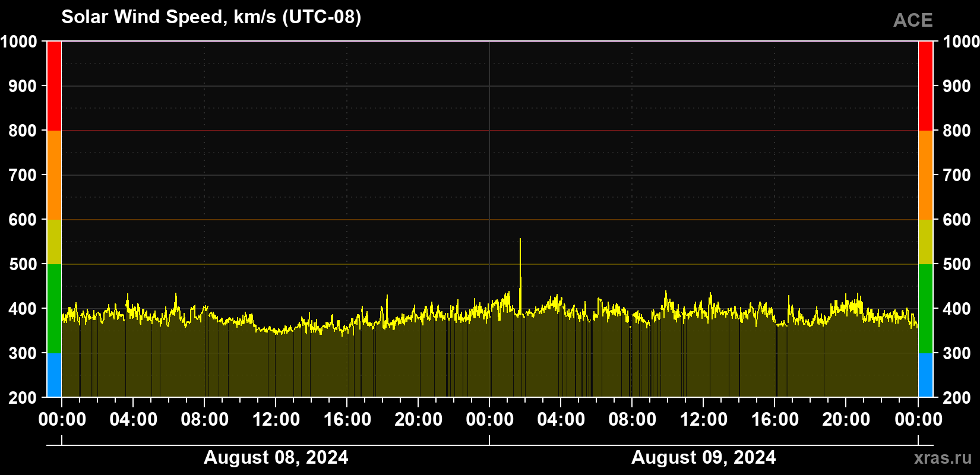980x475 pixels.
Task: Click the second 16:00 time axis label
Action: tap(774, 420)
